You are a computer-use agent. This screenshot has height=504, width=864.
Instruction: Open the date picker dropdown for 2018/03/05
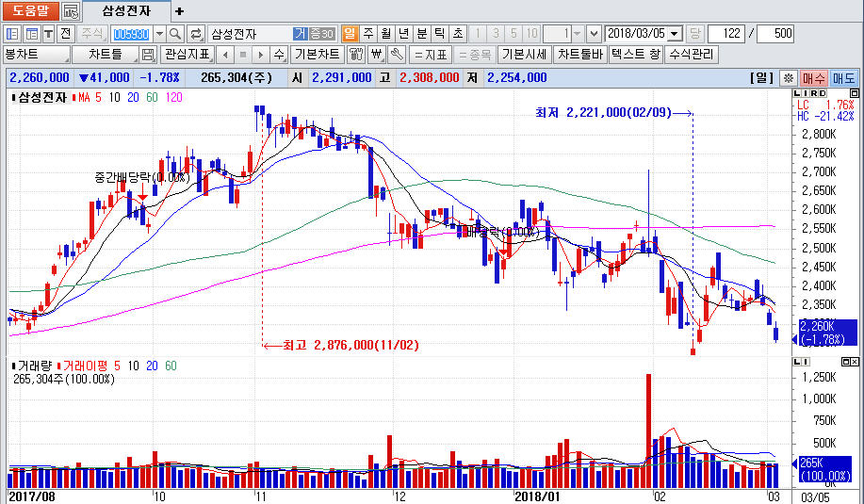pos(674,34)
